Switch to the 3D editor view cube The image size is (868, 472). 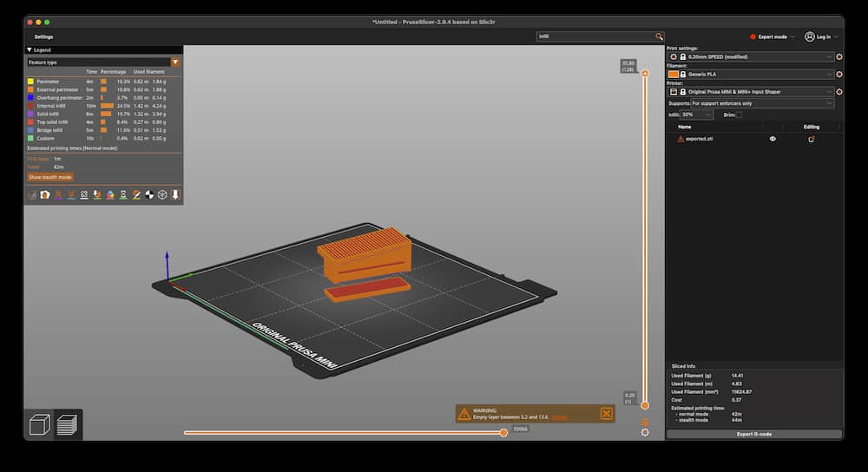tap(39, 424)
